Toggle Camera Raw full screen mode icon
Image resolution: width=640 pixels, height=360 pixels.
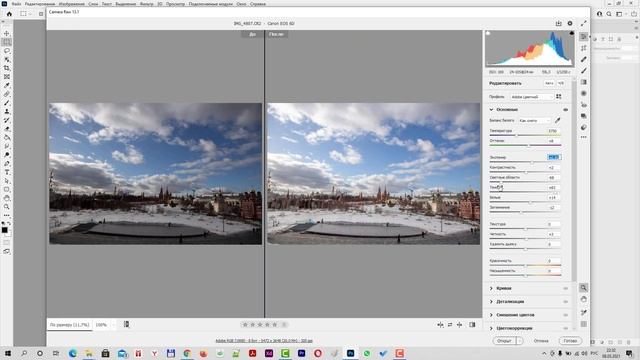pos(584,24)
